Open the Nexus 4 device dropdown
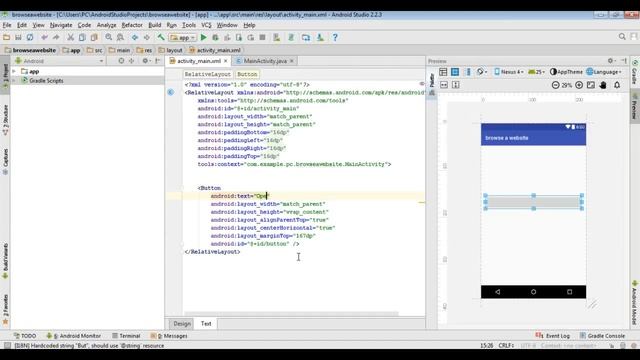Screen dimensions: 640x360 click(509, 72)
